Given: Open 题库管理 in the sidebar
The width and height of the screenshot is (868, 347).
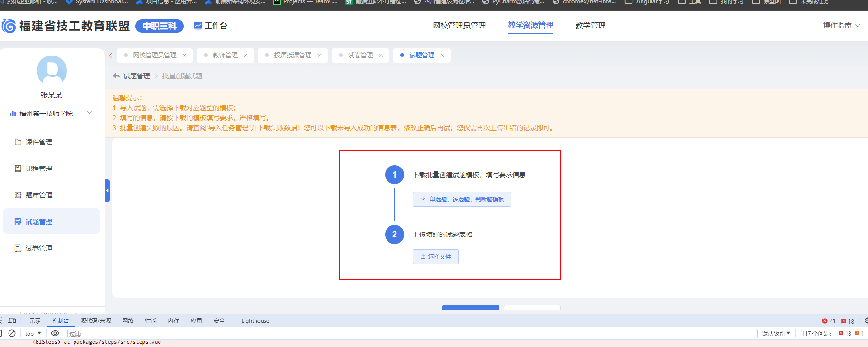Looking at the screenshot, I should (51, 195).
